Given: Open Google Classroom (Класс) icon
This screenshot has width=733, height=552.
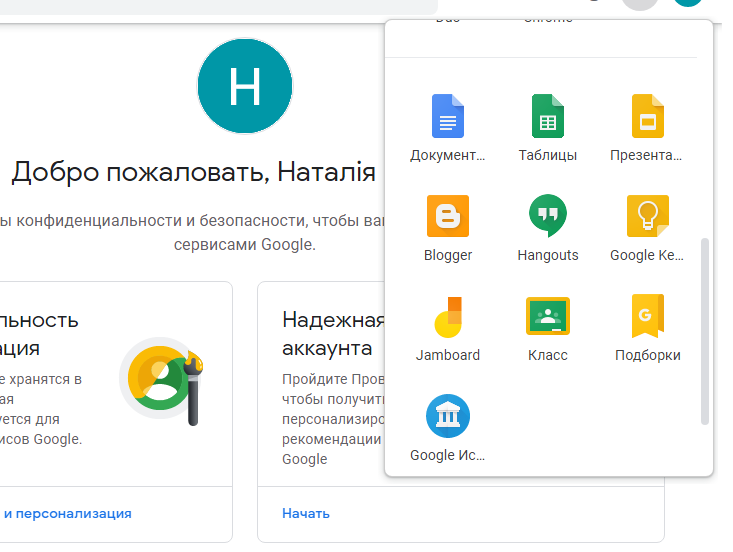Looking at the screenshot, I should [x=547, y=316].
